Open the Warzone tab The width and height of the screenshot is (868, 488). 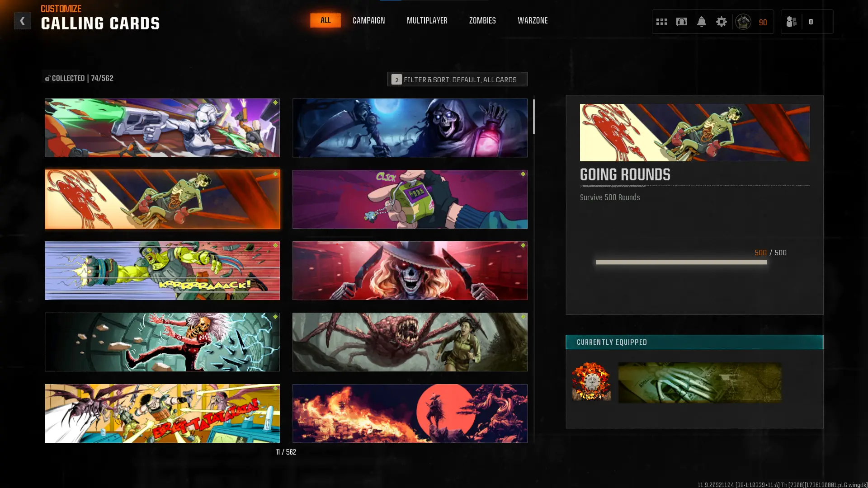click(532, 21)
